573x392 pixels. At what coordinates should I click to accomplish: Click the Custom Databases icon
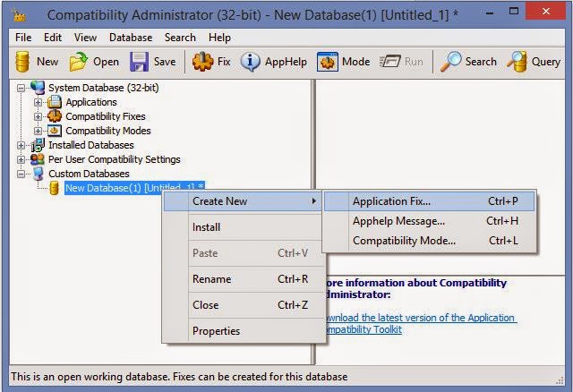[x=38, y=174]
